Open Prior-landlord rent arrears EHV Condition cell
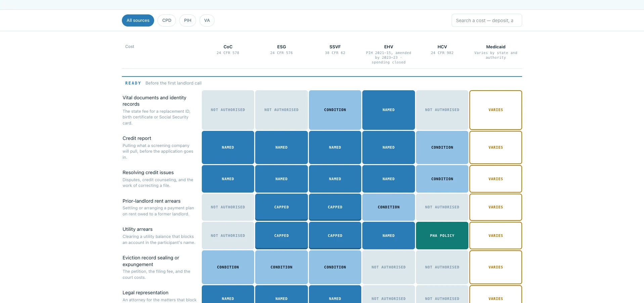This screenshot has width=644, height=303. [388, 207]
